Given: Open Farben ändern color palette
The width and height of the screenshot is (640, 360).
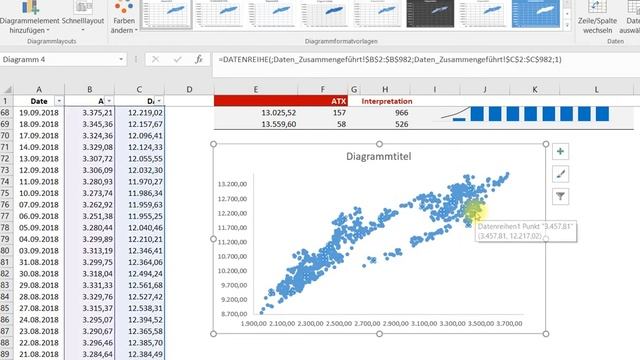Looking at the screenshot, I should (124, 17).
